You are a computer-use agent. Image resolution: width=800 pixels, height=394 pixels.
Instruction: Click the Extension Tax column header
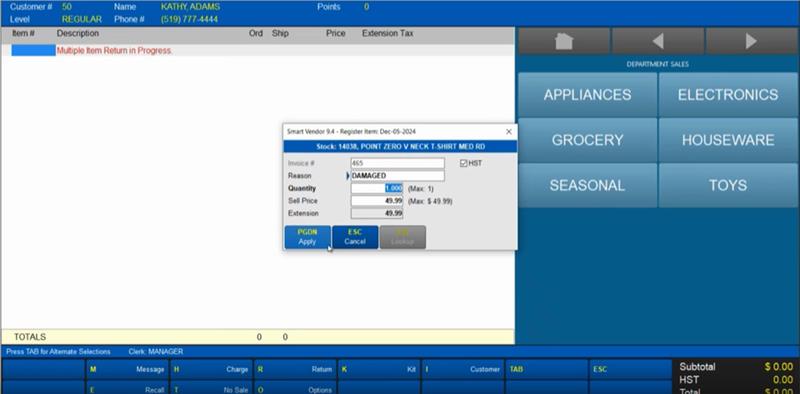click(388, 33)
